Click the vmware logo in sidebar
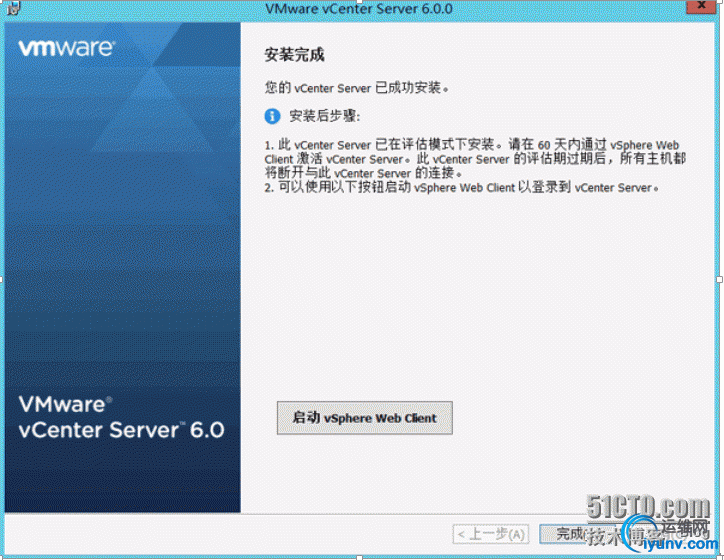724x560 pixels. click(66, 48)
